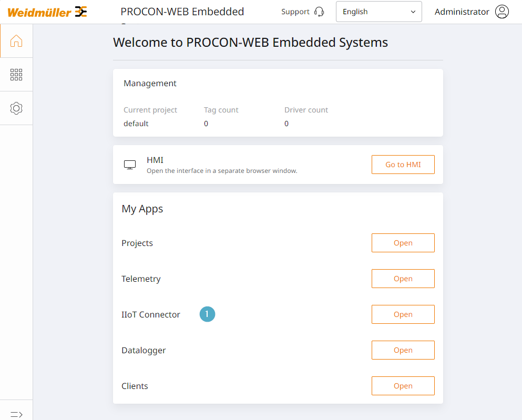Open the Projects app
522x420 pixels.
pyautogui.click(x=403, y=243)
